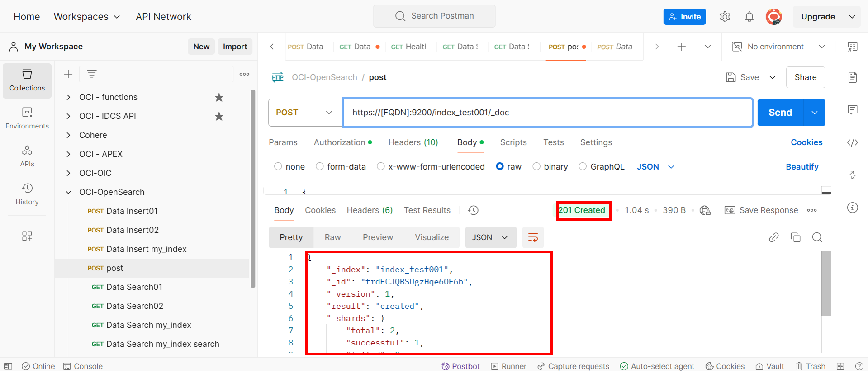868x383 pixels.
Task: Open the response Test Results tab
Action: 427,210
